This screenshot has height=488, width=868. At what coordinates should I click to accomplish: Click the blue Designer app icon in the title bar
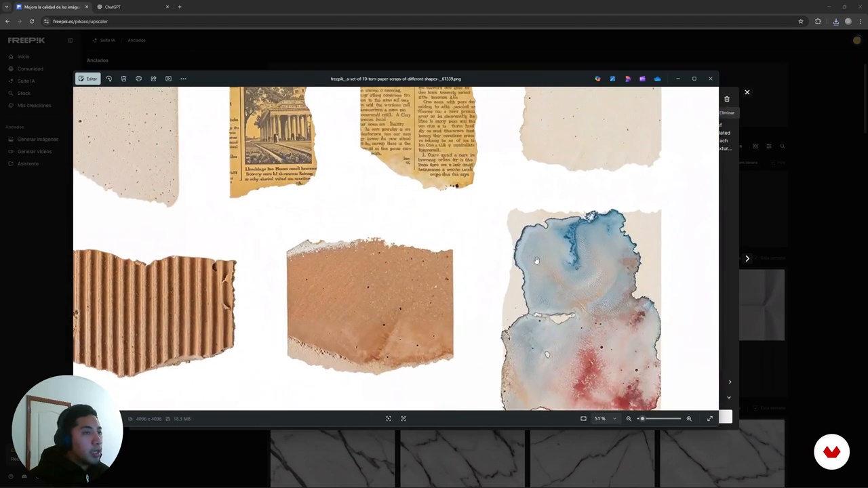pyautogui.click(x=612, y=79)
